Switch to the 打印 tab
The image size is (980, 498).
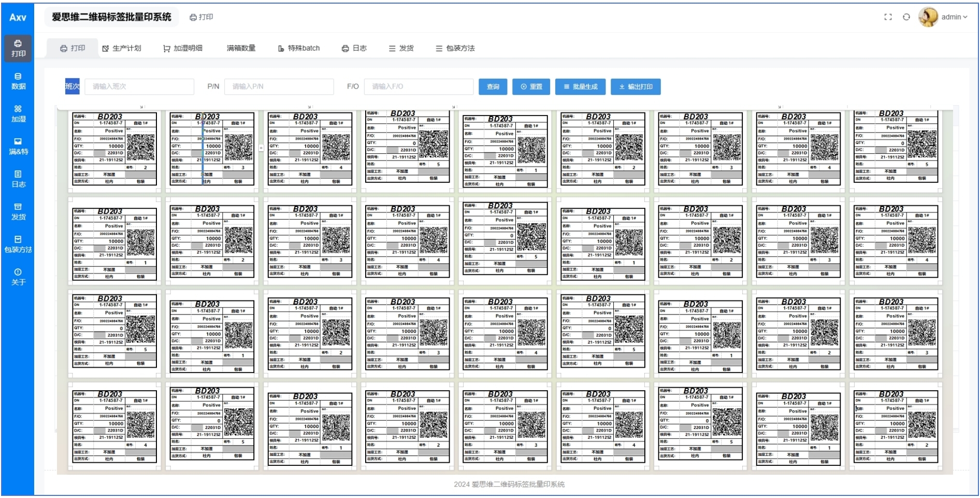73,48
